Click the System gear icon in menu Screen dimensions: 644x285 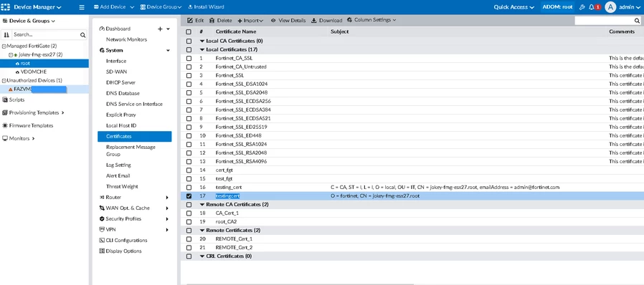[x=102, y=50]
